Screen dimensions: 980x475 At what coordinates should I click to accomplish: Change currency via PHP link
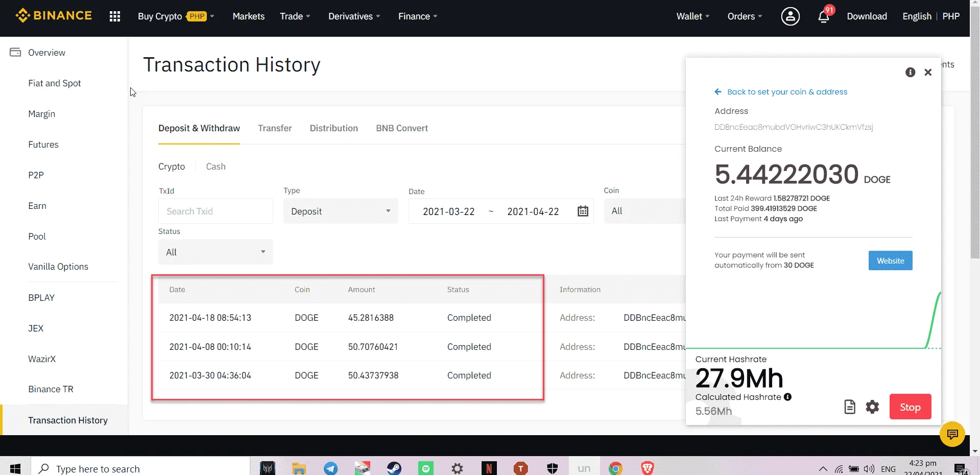[x=951, y=16]
